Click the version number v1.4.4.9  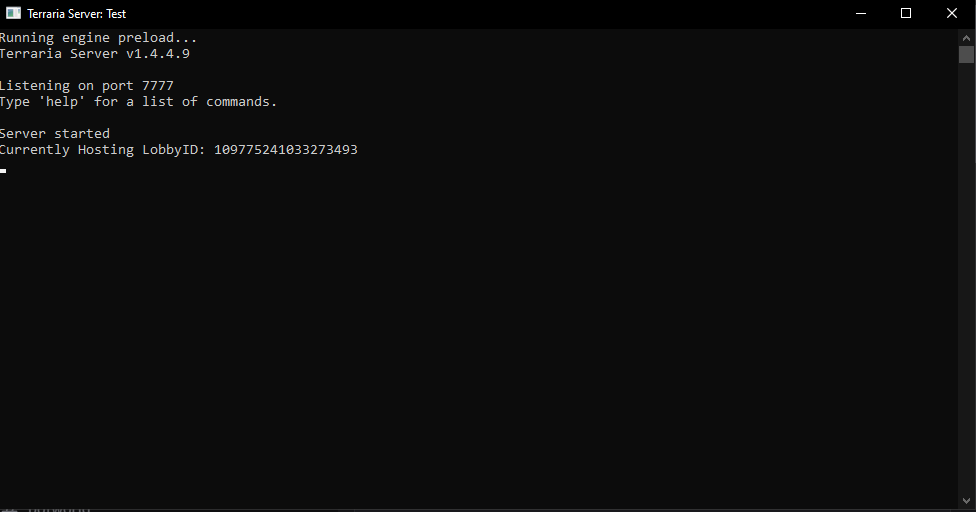158,54
